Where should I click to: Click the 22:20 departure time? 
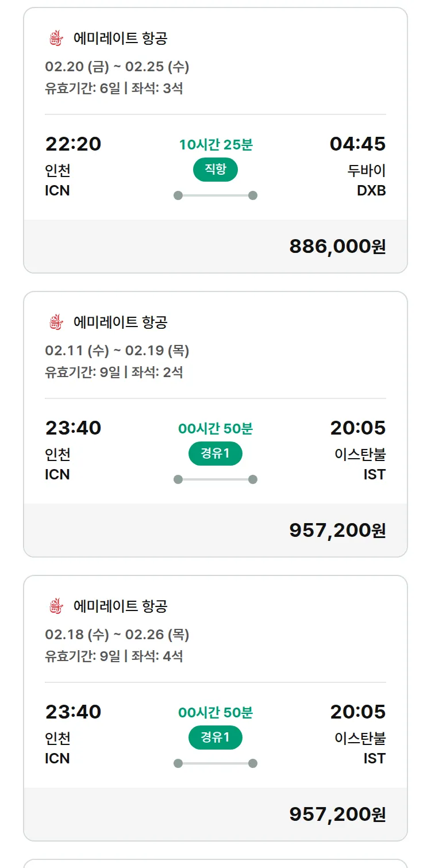tap(73, 144)
